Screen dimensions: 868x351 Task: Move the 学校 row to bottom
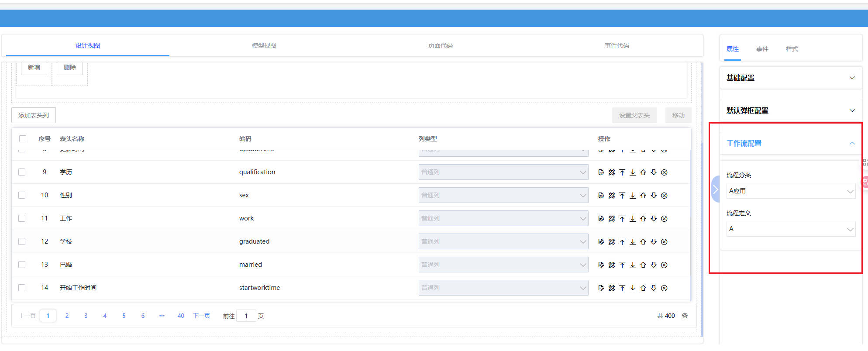tap(633, 242)
